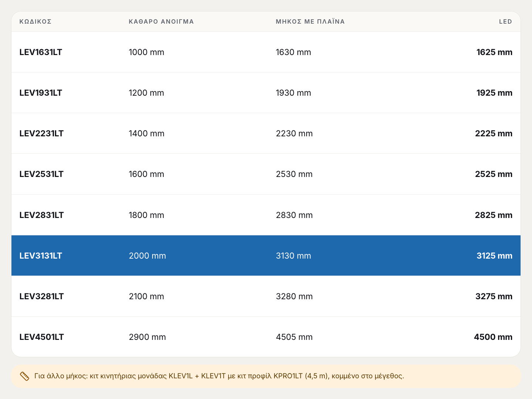This screenshot has height=399, width=532.
Task: Click the 2530 mm length value
Action: pos(294,174)
